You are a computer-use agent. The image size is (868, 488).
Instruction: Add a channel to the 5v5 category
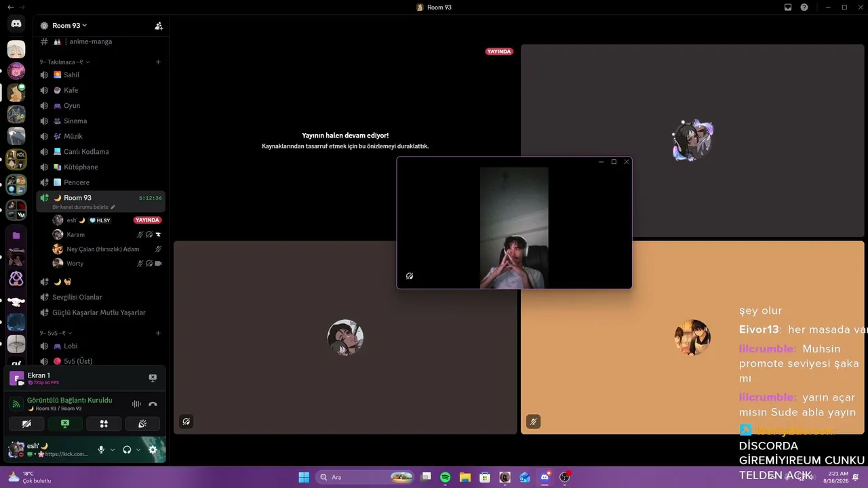[x=158, y=333]
